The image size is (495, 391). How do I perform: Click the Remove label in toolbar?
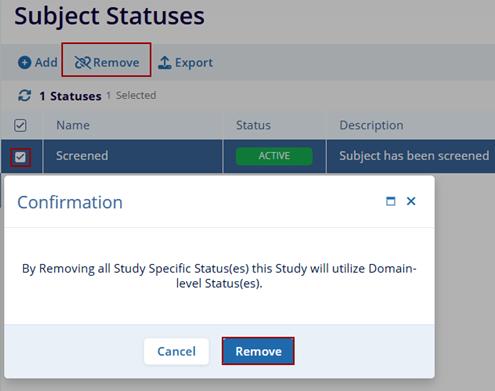click(x=116, y=62)
